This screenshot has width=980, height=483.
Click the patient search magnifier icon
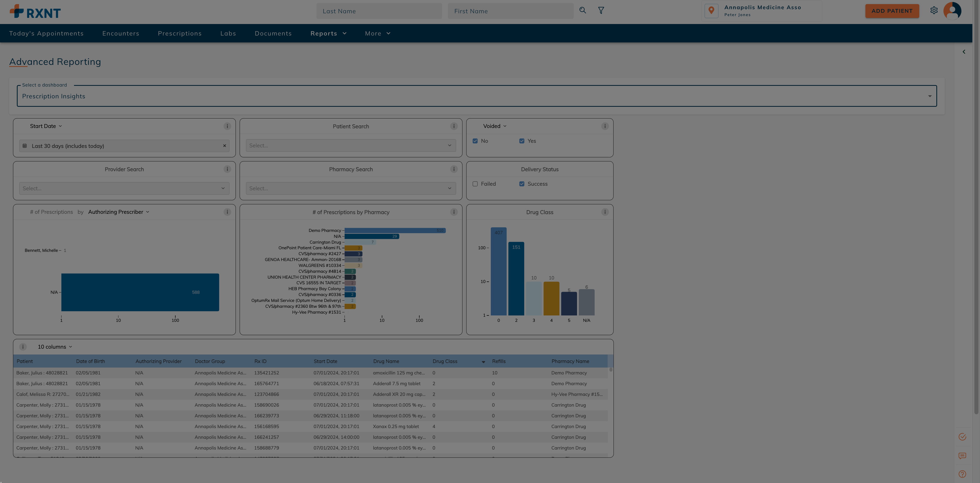pyautogui.click(x=582, y=11)
